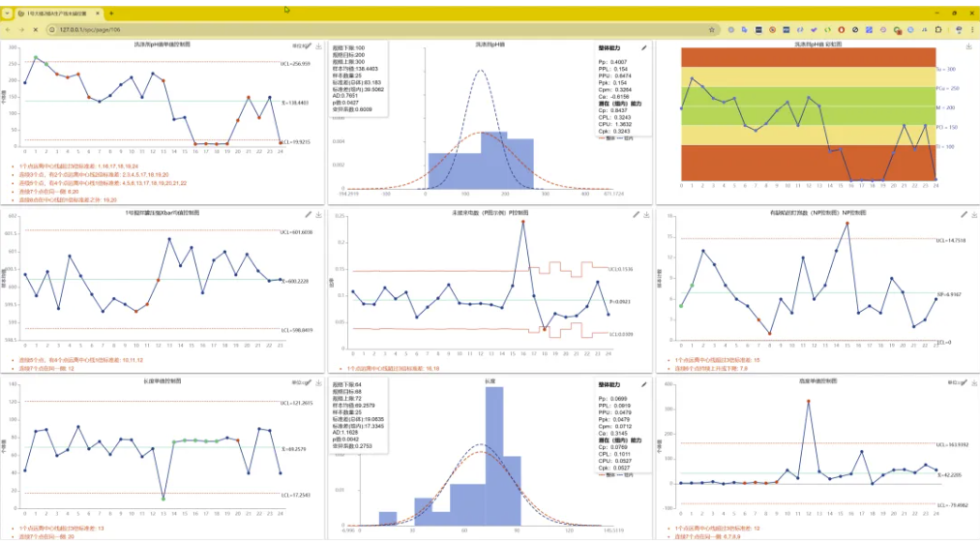Download the P control chart image
Screen dimensions: 980x545
coord(645,214)
